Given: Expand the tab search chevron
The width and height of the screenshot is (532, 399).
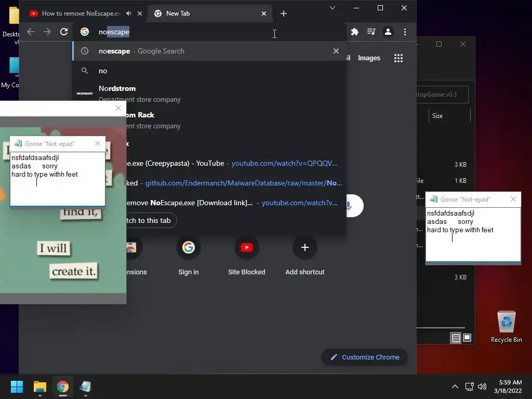Looking at the screenshot, I should pos(332,8).
